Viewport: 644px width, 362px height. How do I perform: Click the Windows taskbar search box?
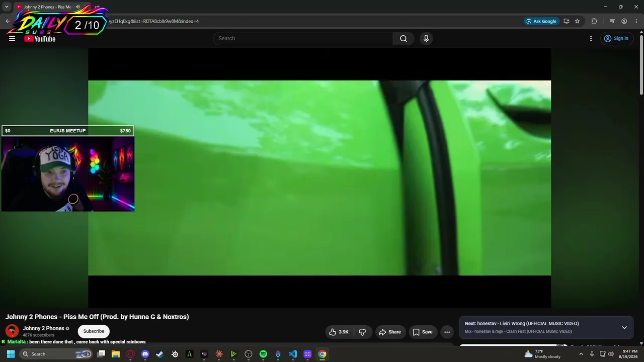tap(56, 354)
